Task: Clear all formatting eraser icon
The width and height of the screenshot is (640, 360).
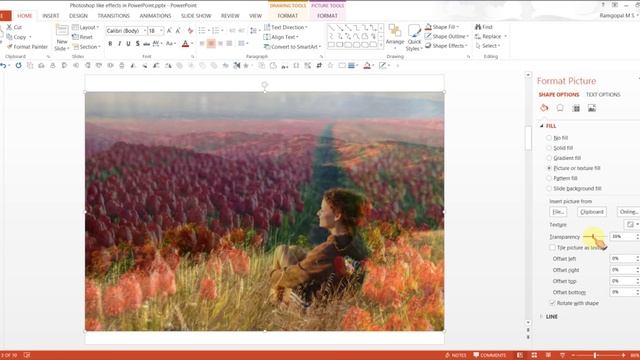Action: tap(190, 31)
